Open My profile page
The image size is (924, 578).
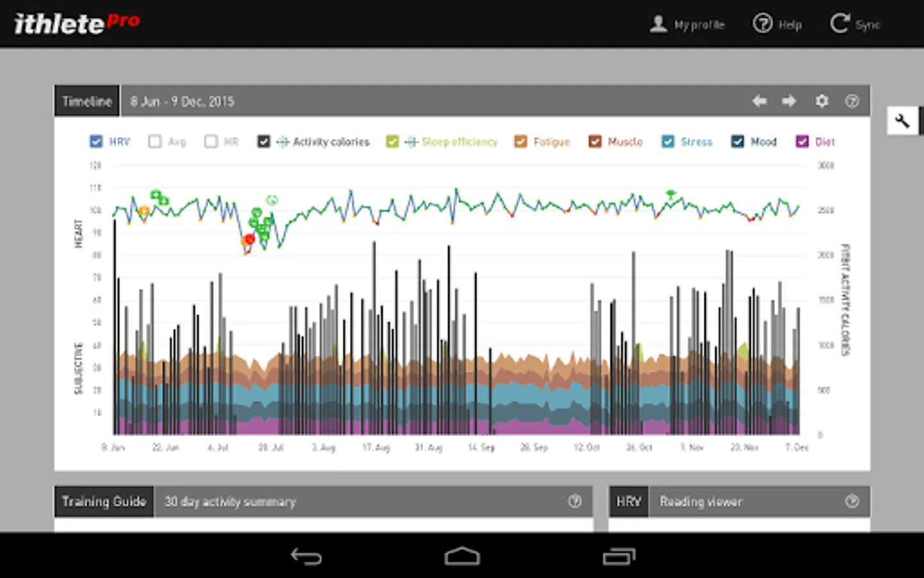[687, 24]
